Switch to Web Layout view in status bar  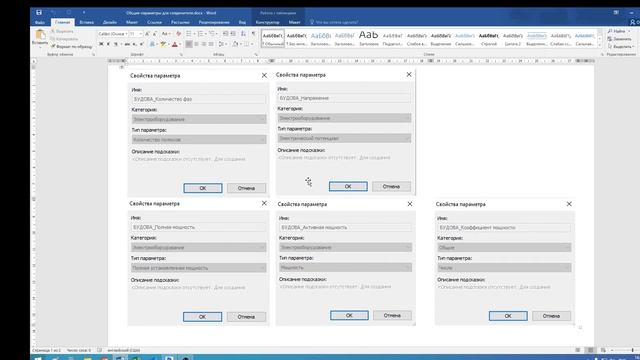click(603, 350)
